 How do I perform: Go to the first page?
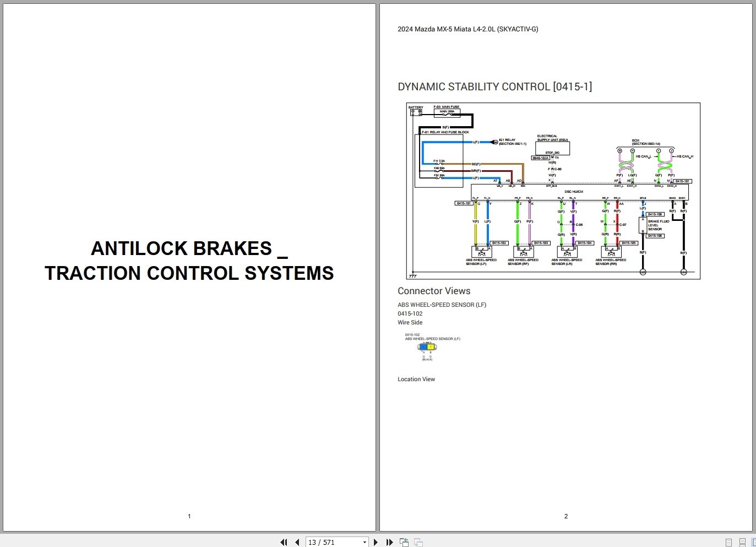284,542
